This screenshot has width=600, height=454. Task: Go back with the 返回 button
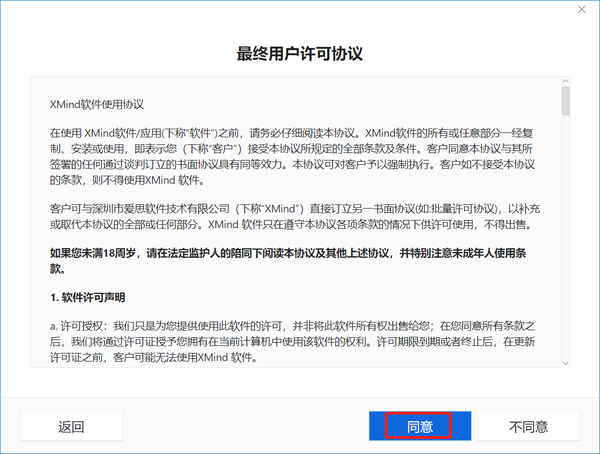pyautogui.click(x=71, y=426)
